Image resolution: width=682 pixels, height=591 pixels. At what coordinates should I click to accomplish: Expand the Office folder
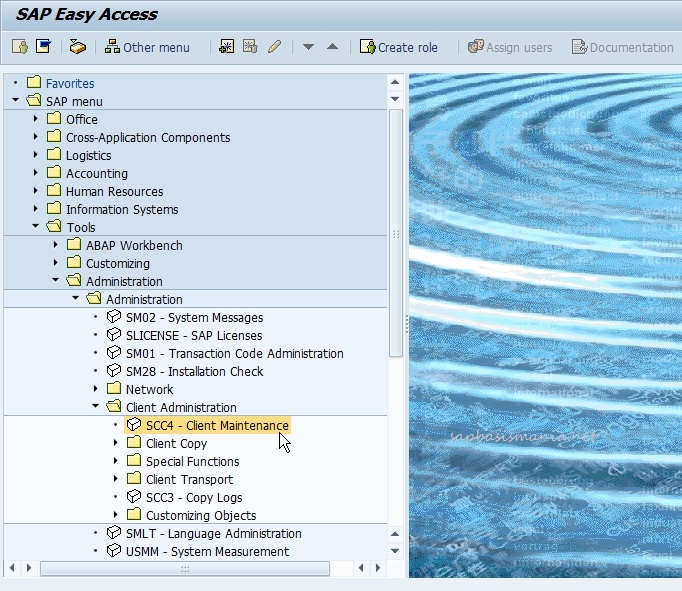pos(36,119)
